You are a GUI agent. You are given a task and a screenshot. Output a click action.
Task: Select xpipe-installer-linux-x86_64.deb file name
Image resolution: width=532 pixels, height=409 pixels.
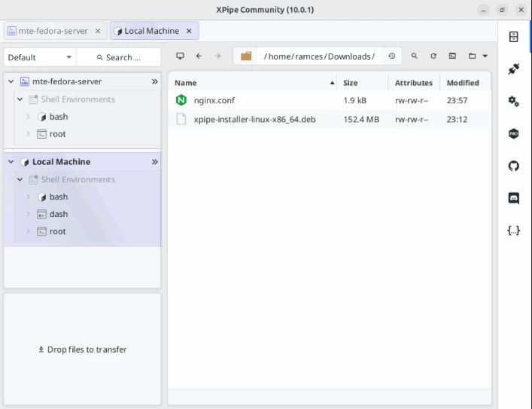pos(255,119)
